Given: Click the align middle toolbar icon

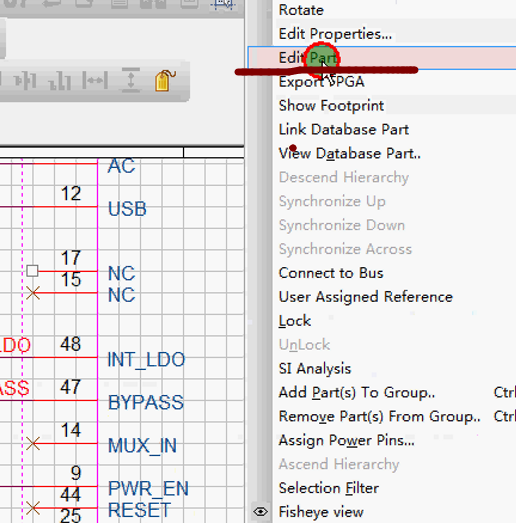Looking at the screenshot, I should (x=25, y=80).
